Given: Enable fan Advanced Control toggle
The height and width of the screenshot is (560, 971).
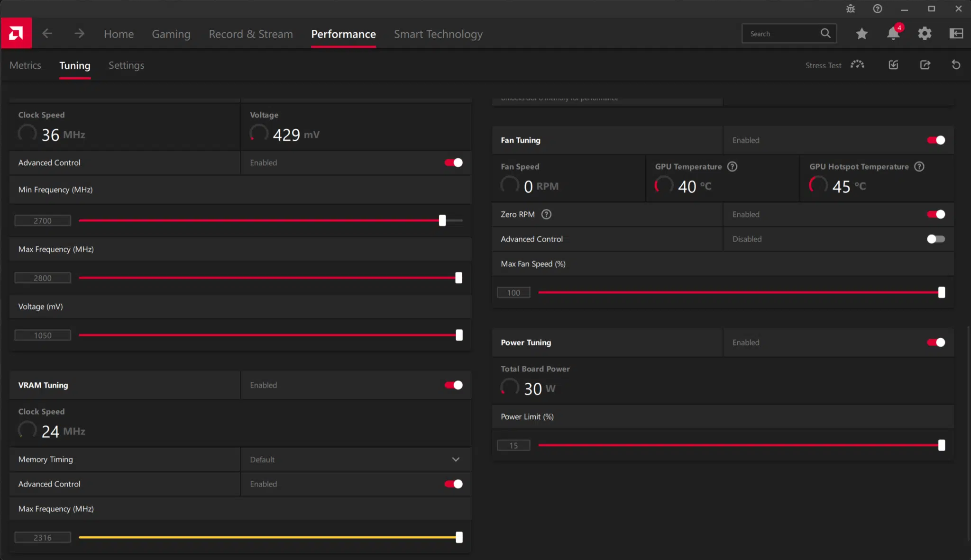Looking at the screenshot, I should click(936, 239).
